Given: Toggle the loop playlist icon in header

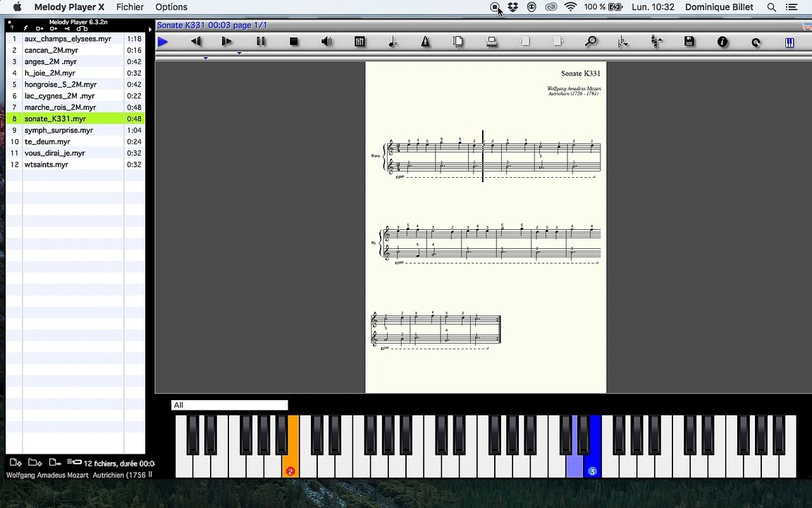Looking at the screenshot, I should [82, 28].
